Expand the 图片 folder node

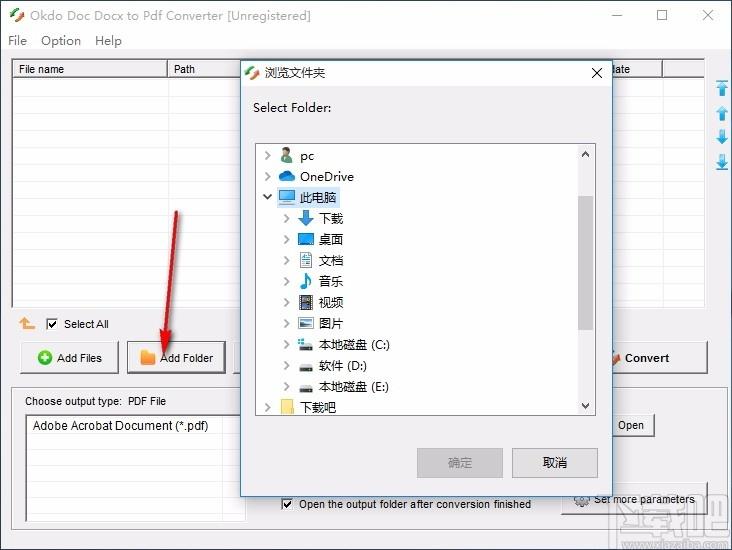click(287, 323)
